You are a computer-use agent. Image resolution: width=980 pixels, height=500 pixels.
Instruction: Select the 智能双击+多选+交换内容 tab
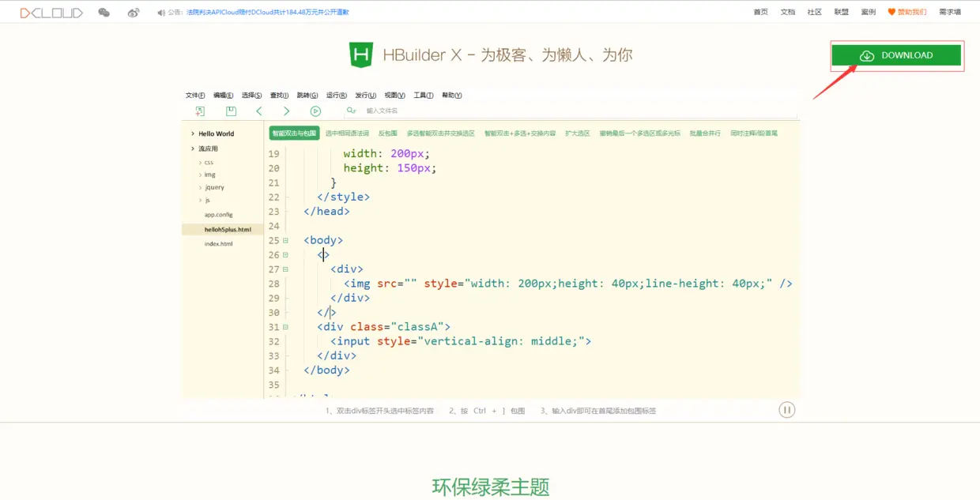[x=520, y=133]
